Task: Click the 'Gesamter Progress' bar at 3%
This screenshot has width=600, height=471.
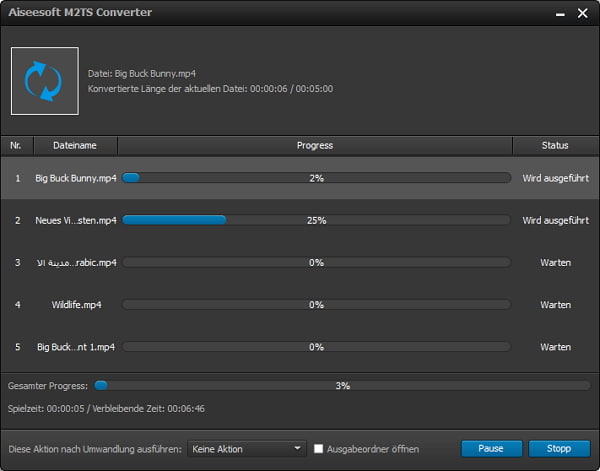Action: tap(342, 384)
